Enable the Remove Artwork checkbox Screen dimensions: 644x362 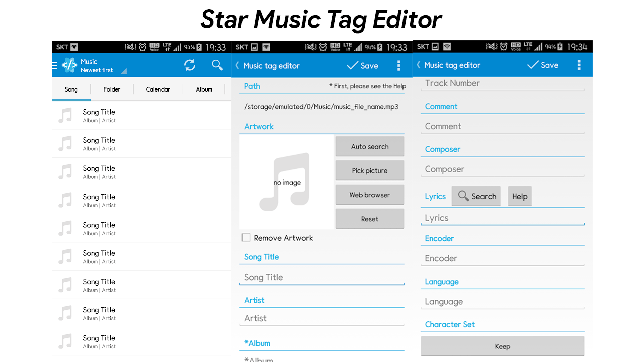(x=246, y=238)
